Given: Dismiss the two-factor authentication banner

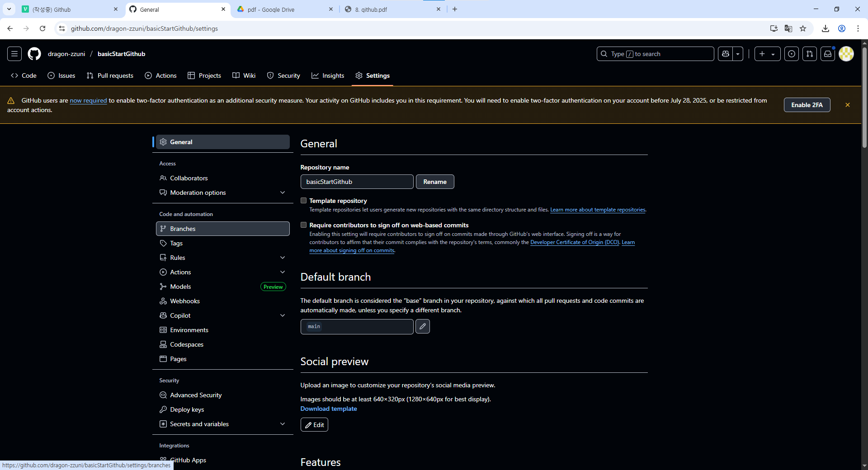Looking at the screenshot, I should click(848, 105).
